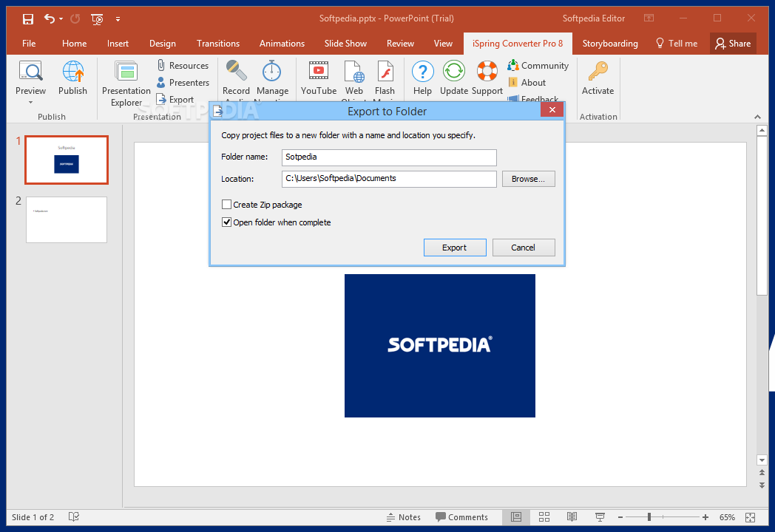Open the Design tab
This screenshot has height=532, width=775.
click(163, 44)
